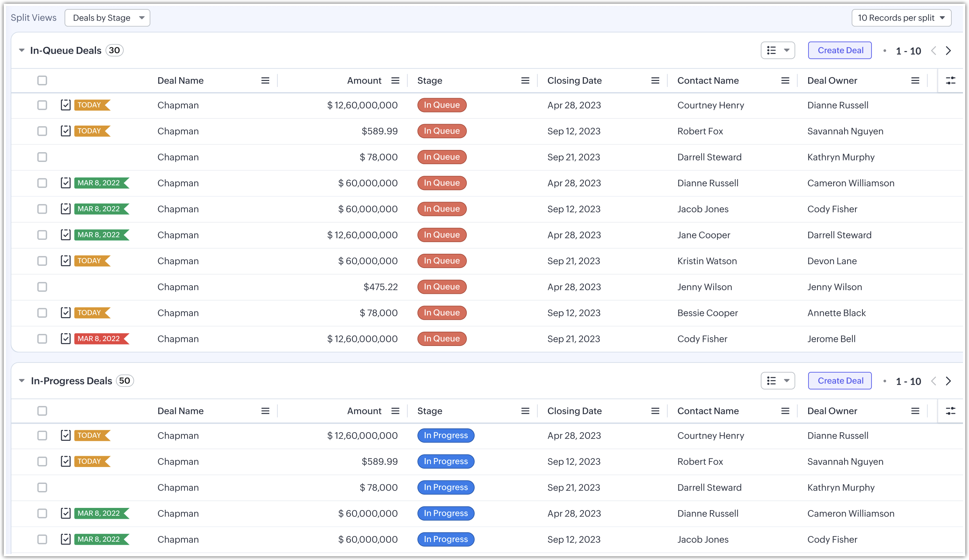Open the 10 Records per split dropdown
Screen dimensions: 969x560
pyautogui.click(x=901, y=18)
